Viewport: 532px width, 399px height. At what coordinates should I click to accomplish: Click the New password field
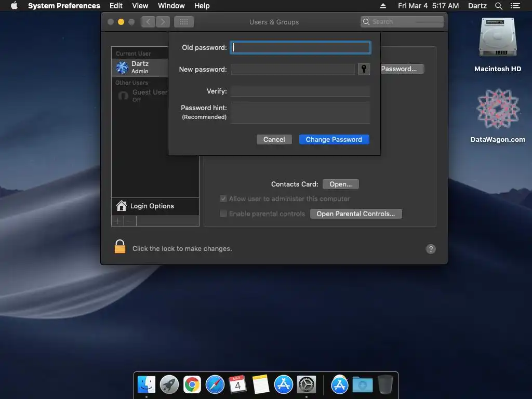(x=293, y=69)
